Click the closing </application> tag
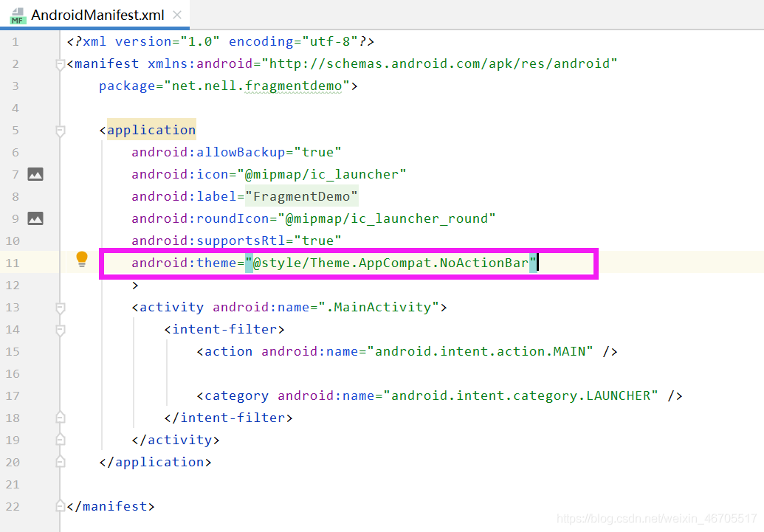764x532 pixels. [x=156, y=462]
